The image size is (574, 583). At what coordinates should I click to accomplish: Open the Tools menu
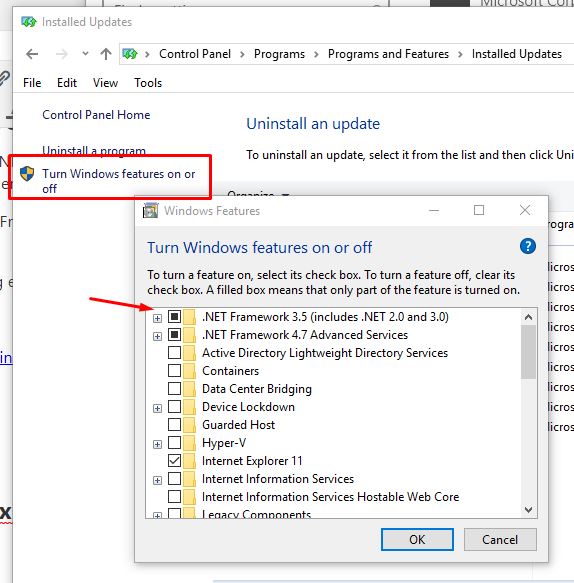[148, 83]
